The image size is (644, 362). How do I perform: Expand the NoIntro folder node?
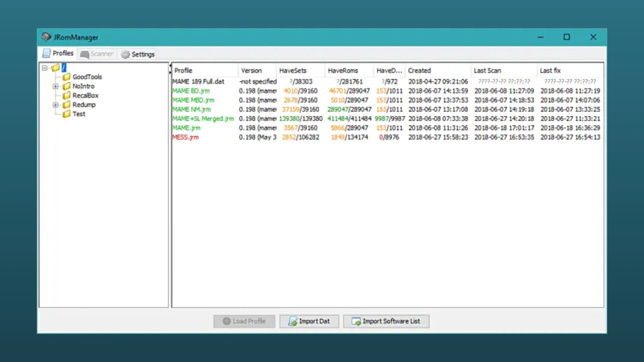(56, 86)
